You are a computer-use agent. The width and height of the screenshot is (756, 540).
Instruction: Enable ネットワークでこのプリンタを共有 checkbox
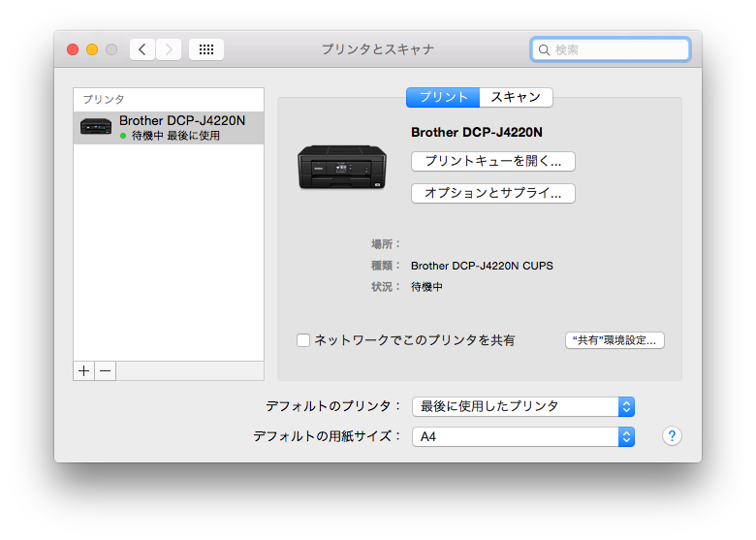303,340
